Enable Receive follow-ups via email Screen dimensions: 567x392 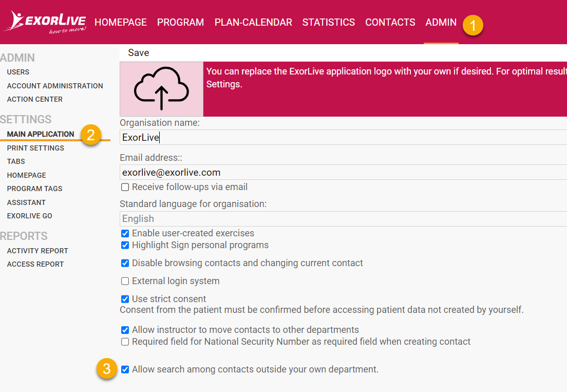[x=125, y=187]
